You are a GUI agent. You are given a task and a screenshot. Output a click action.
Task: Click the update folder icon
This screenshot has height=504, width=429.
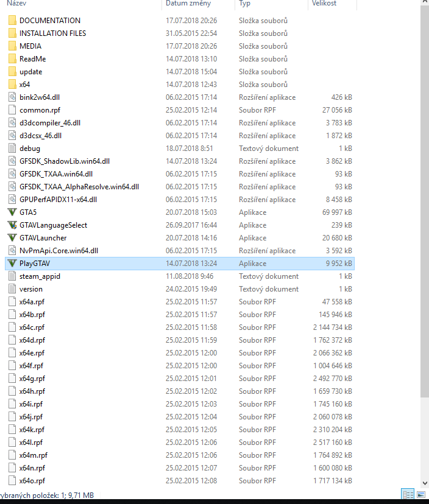12,72
